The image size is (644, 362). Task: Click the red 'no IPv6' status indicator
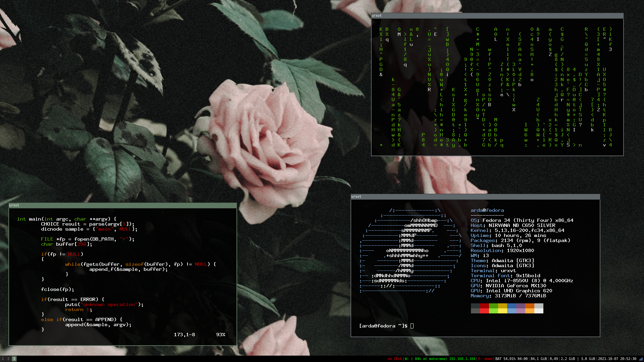click(x=394, y=359)
